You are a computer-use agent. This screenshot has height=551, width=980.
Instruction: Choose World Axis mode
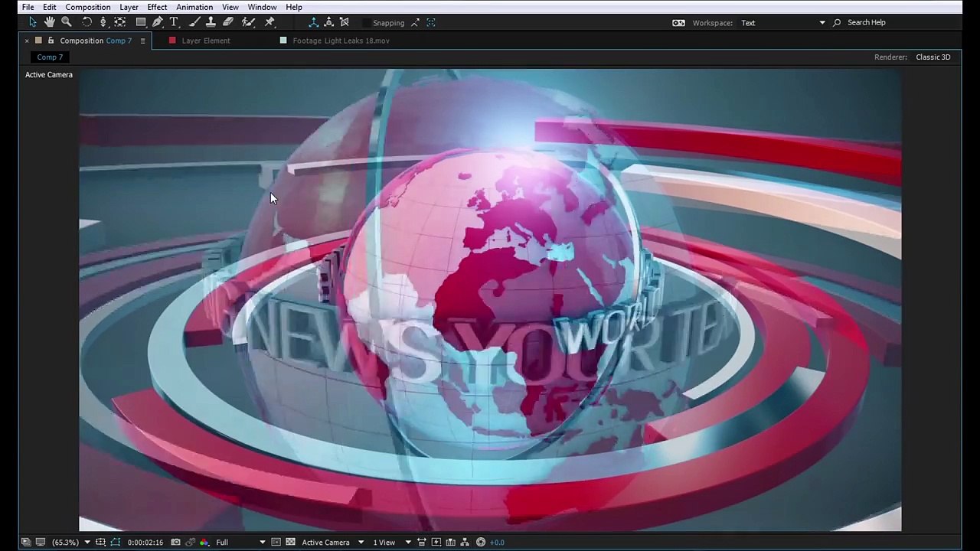(x=328, y=22)
